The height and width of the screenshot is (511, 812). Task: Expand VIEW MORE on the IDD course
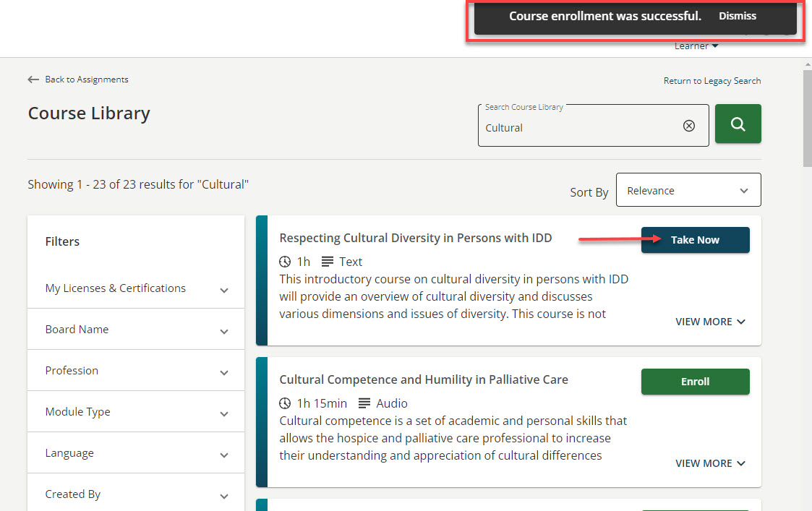[710, 322]
